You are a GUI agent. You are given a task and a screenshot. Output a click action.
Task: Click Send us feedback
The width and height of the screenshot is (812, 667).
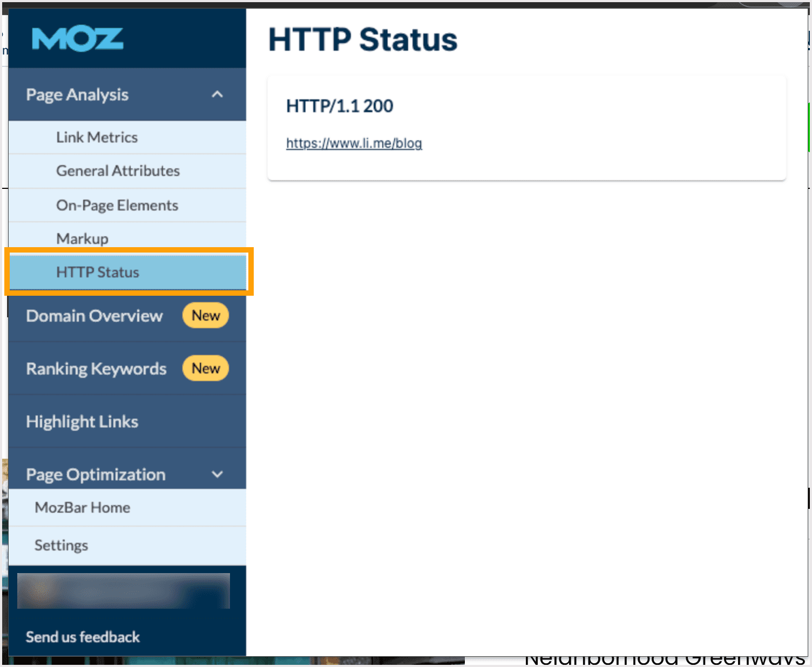pyautogui.click(x=82, y=637)
